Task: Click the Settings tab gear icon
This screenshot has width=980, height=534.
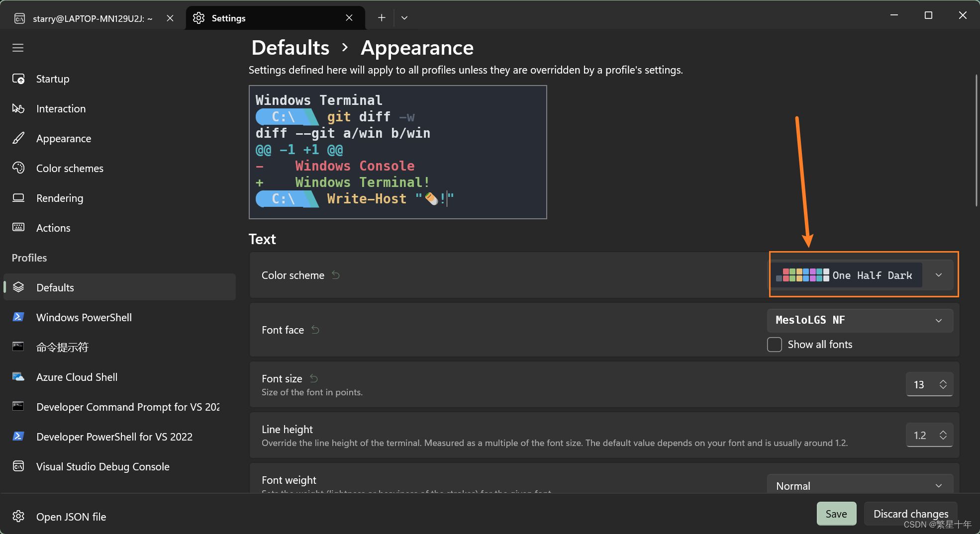Action: click(198, 18)
